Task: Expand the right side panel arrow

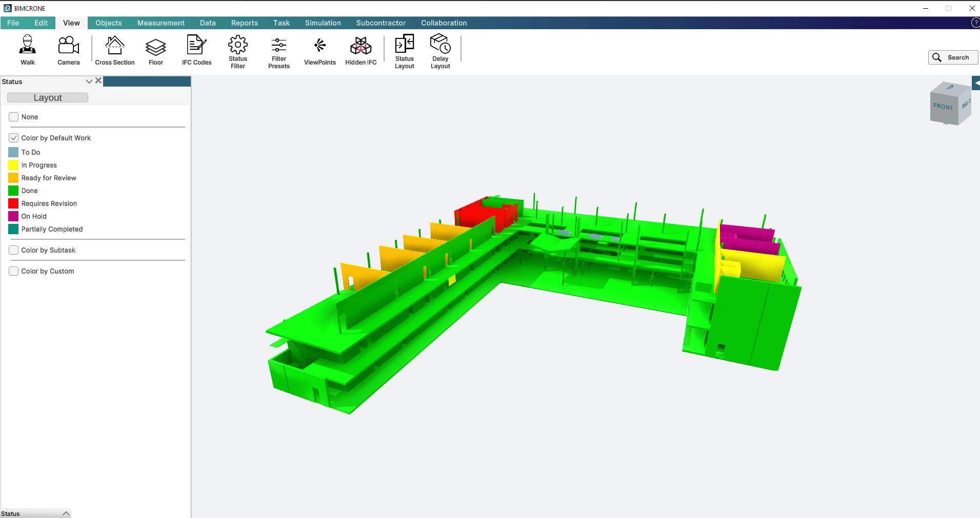Action: pos(976,83)
